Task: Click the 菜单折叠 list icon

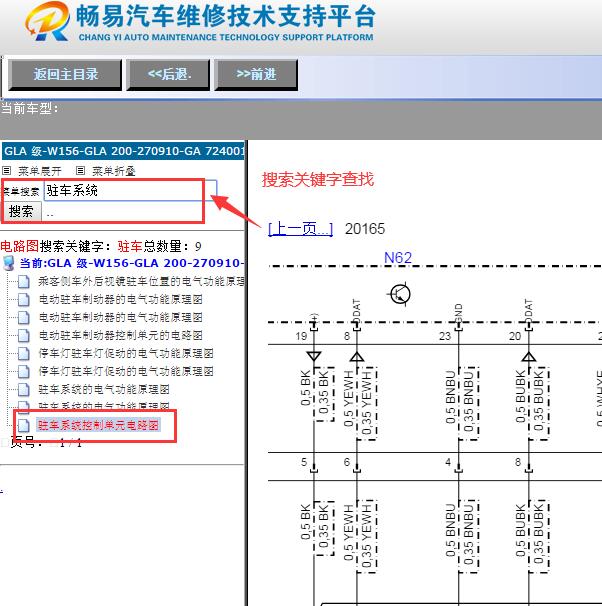Action: (x=80, y=170)
